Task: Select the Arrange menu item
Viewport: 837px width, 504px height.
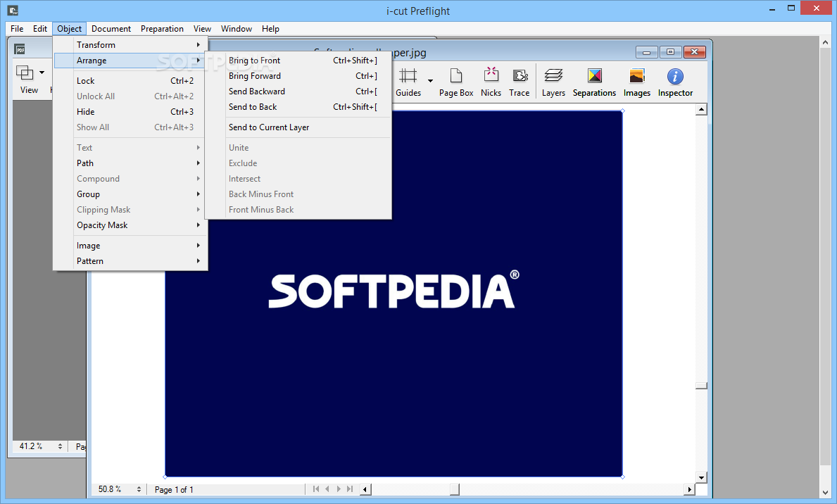Action: (x=131, y=61)
